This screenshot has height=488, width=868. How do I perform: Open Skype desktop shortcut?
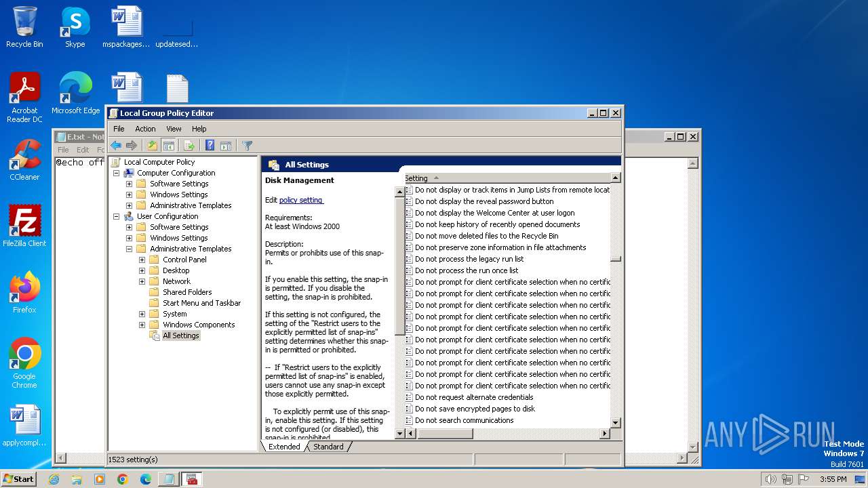pyautogui.click(x=75, y=27)
